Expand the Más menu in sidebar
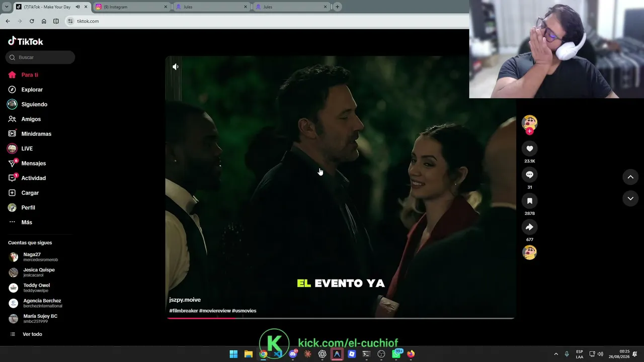This screenshot has width=644, height=362. point(27,222)
